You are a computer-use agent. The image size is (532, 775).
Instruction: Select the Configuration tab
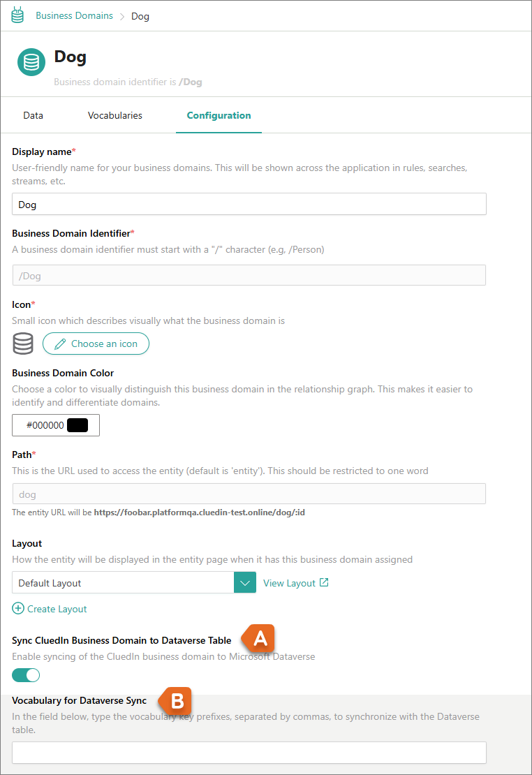click(x=219, y=115)
